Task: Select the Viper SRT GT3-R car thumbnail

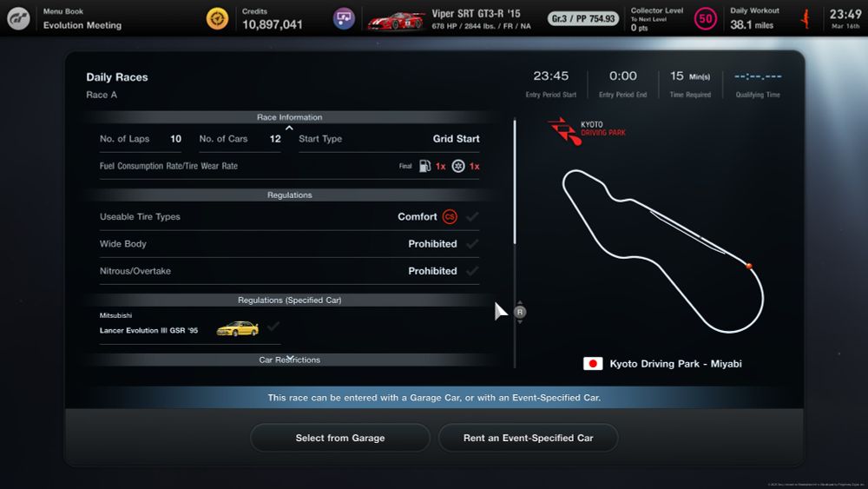Action: (397, 21)
